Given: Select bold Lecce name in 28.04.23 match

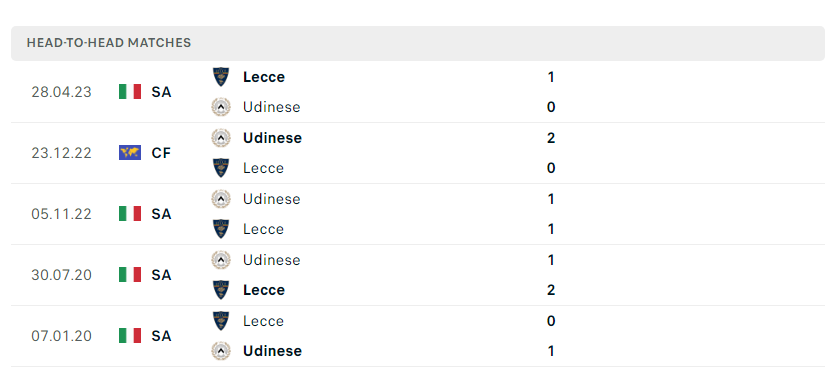Looking at the screenshot, I should [x=264, y=77].
